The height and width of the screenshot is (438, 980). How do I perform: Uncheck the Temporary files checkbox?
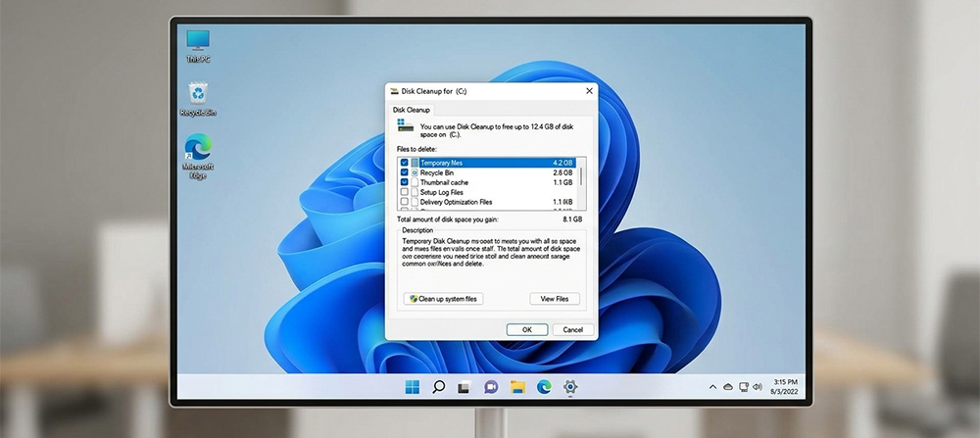click(405, 163)
